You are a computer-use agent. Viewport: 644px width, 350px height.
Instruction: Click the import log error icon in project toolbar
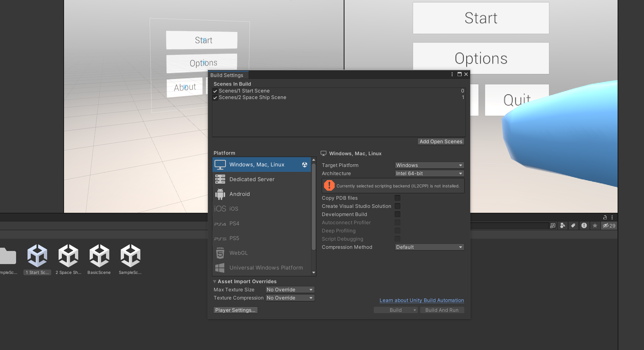584,226
